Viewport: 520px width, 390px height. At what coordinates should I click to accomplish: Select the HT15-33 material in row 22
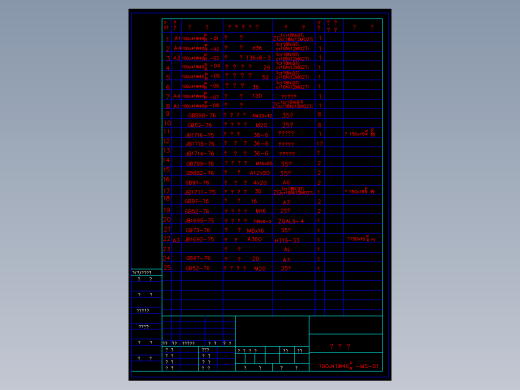[x=287, y=240]
